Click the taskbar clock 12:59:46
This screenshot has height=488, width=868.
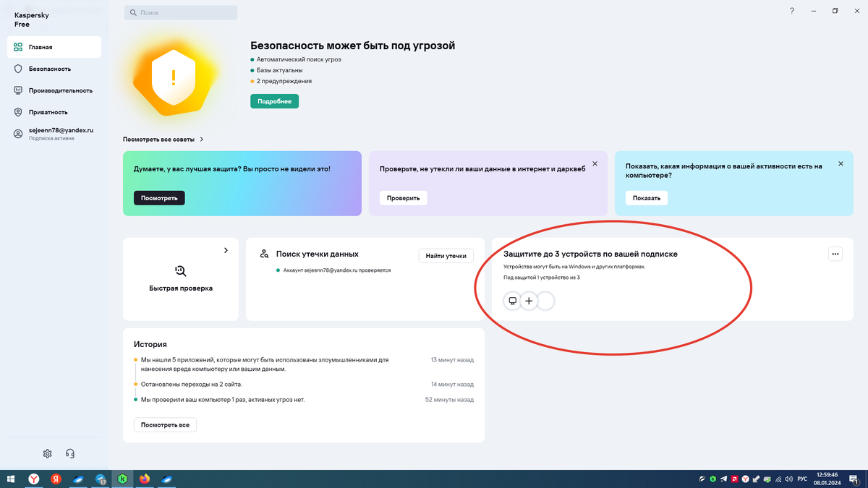[827, 475]
